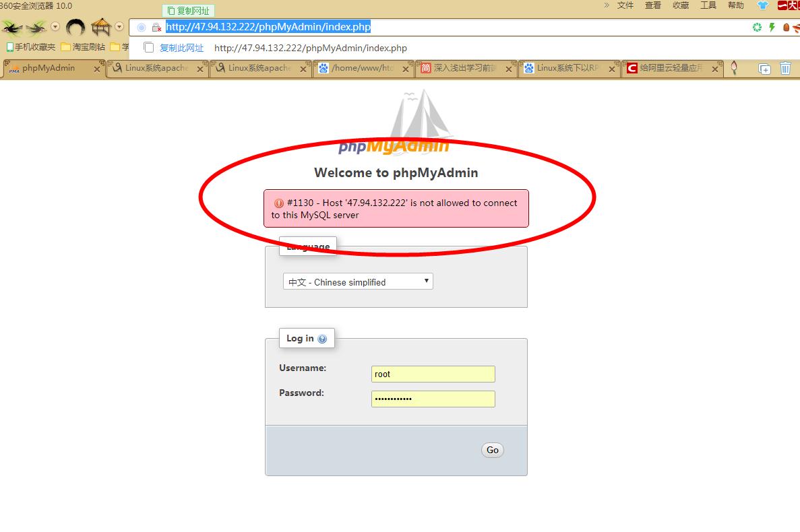
Task: Open the history dropdown next to swallows
Action: (x=55, y=27)
